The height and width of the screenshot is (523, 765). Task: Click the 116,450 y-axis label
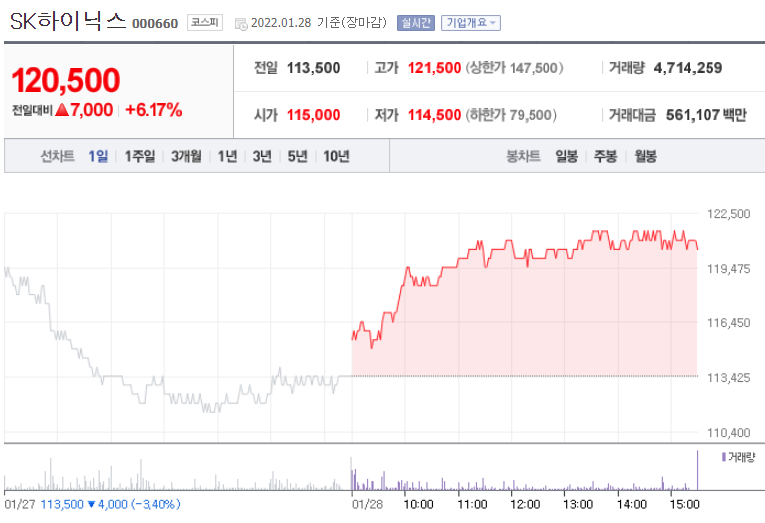728,322
